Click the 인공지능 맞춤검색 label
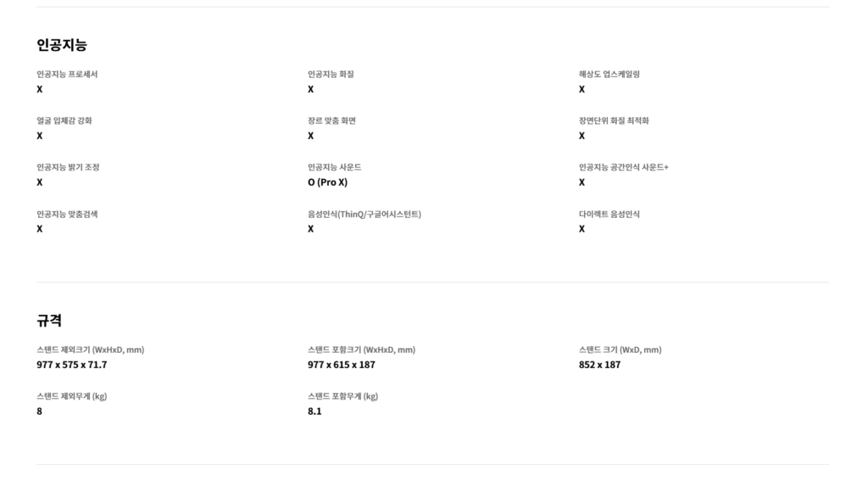The image size is (868, 481). point(67,214)
